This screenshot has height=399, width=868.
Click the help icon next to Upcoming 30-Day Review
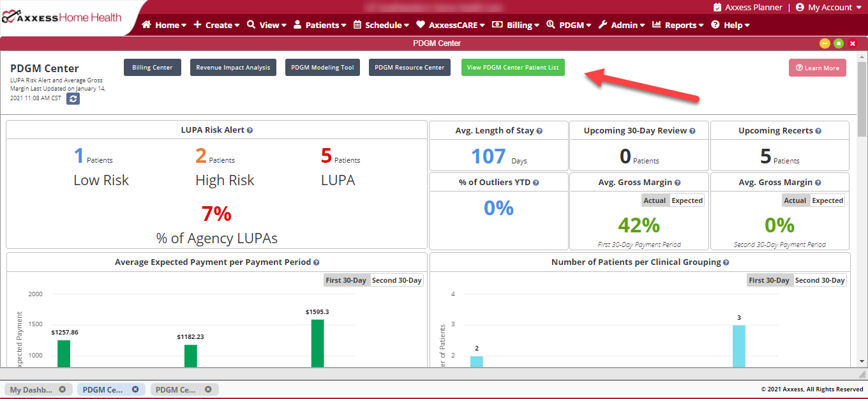tap(692, 131)
